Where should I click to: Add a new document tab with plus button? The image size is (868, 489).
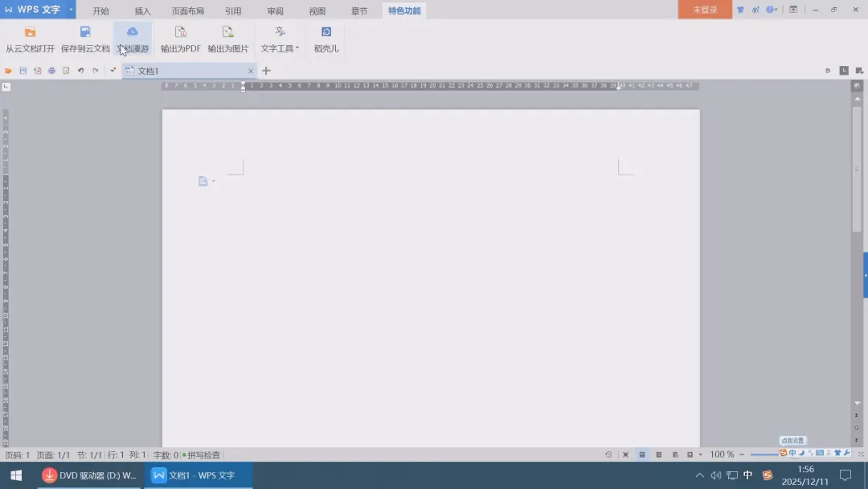266,71
